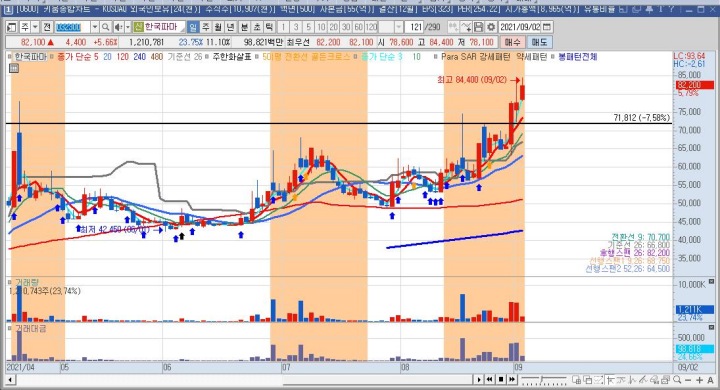720x390 pixels.
Task: Select the 년 yearly period toggle
Action: click(x=231, y=27)
